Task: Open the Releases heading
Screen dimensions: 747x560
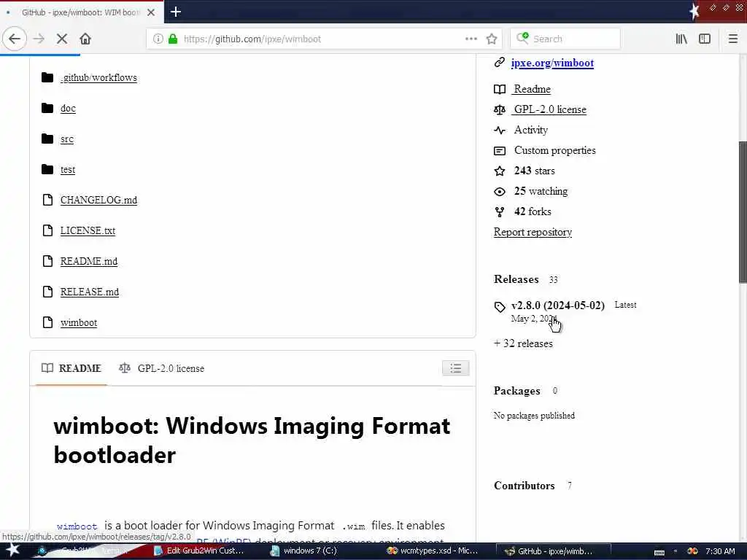Action: coord(516,279)
